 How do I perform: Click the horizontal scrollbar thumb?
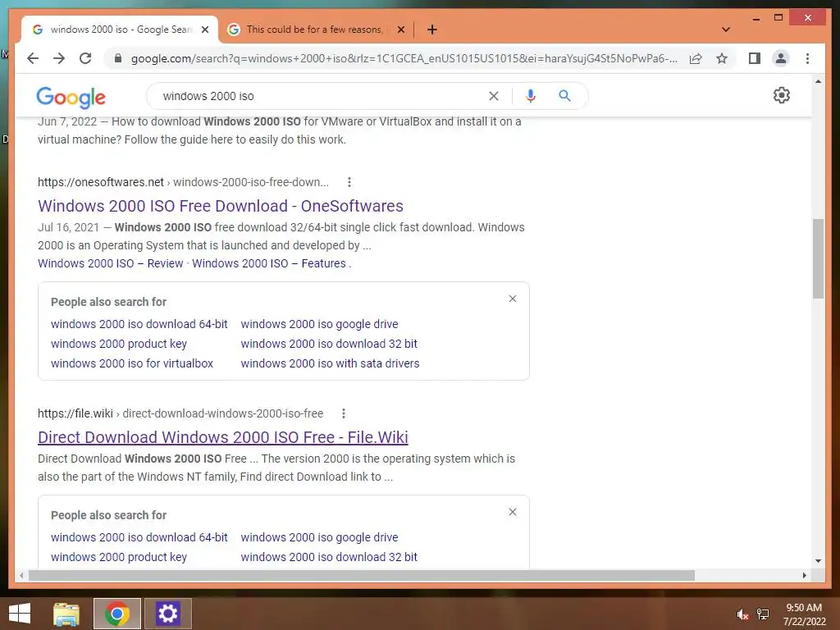[x=362, y=575]
